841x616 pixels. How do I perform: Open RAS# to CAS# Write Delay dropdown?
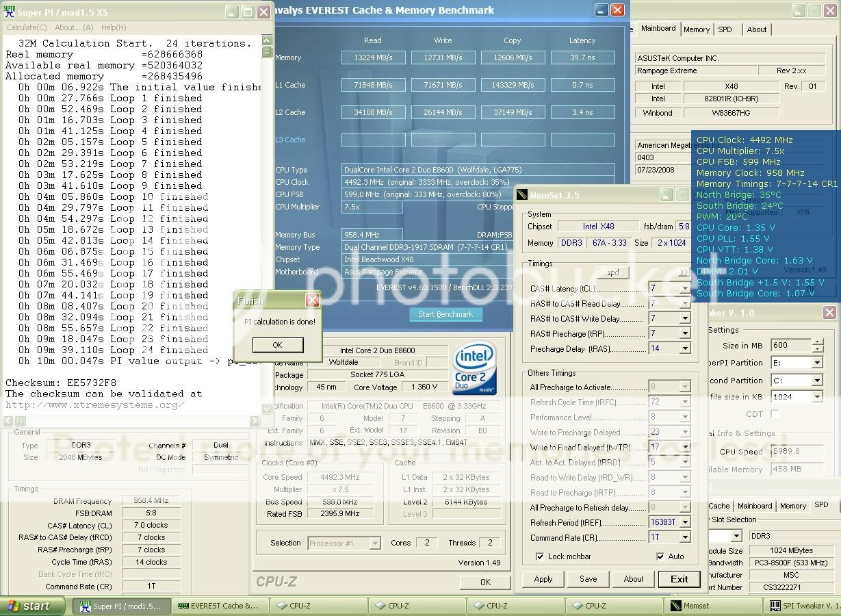click(x=685, y=319)
